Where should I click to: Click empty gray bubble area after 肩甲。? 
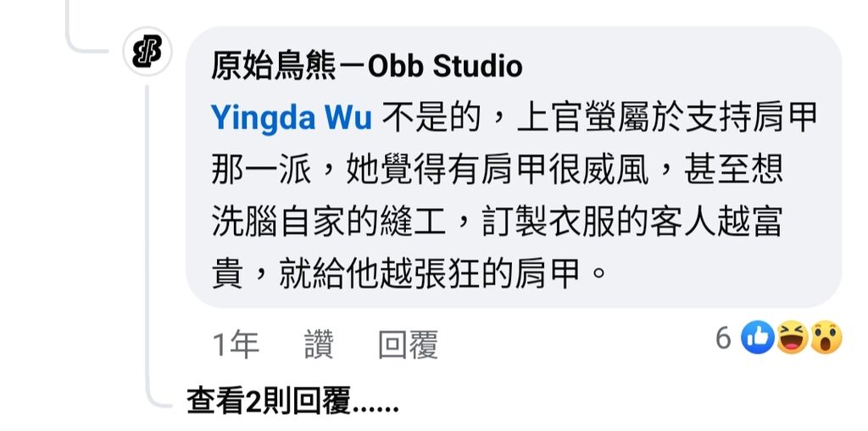click(720, 274)
